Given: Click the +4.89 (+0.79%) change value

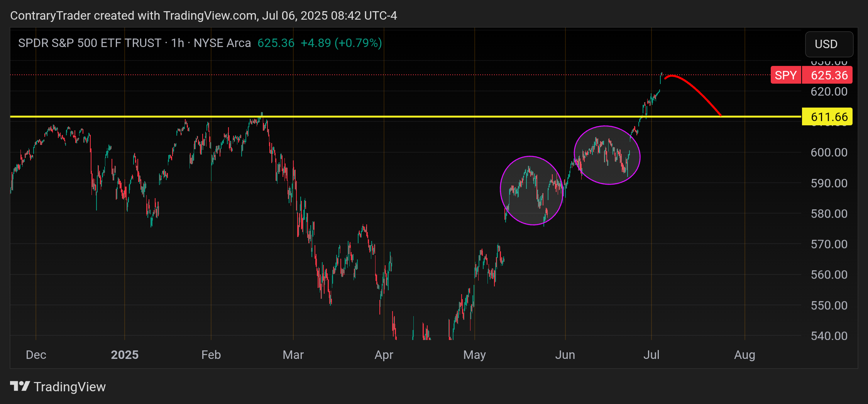Looking at the screenshot, I should coord(341,43).
